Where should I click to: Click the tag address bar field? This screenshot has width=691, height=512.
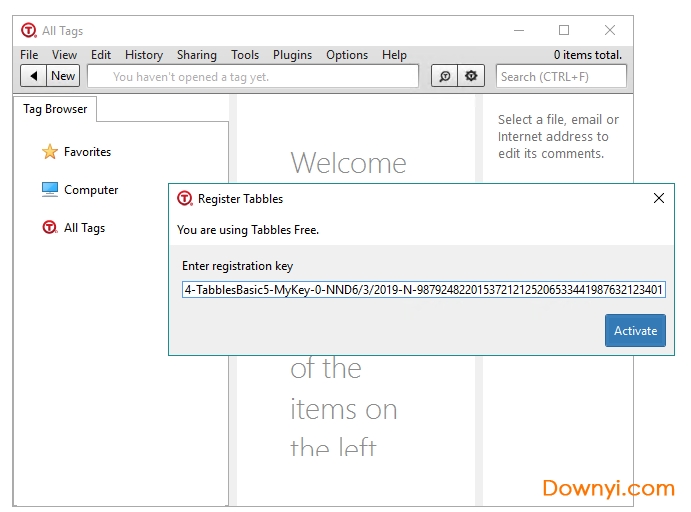pos(252,76)
